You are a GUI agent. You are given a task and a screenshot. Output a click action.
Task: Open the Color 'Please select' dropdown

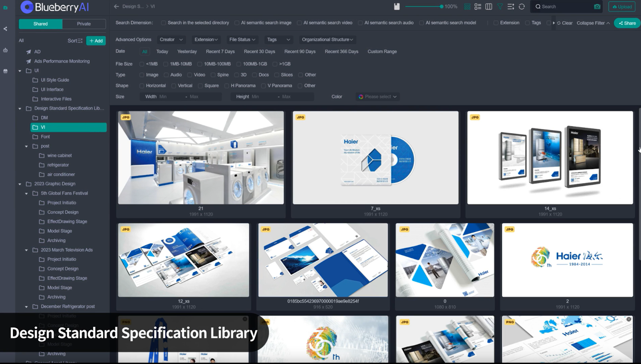point(377,97)
